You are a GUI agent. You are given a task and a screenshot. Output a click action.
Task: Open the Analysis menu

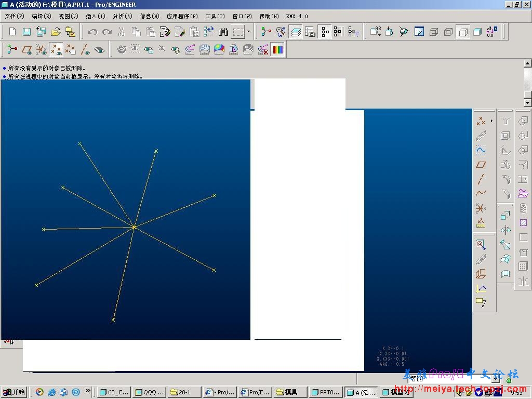tap(123, 16)
